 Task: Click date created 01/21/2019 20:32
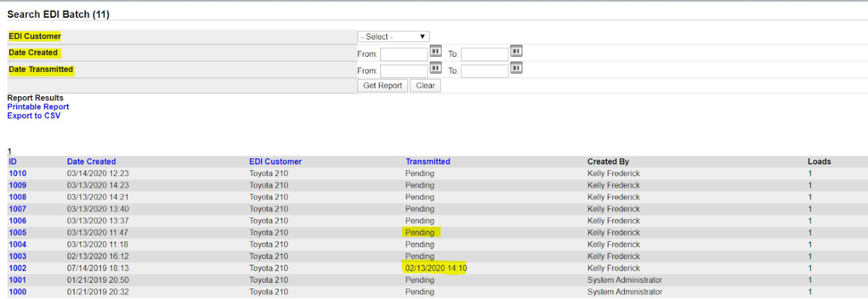click(98, 292)
